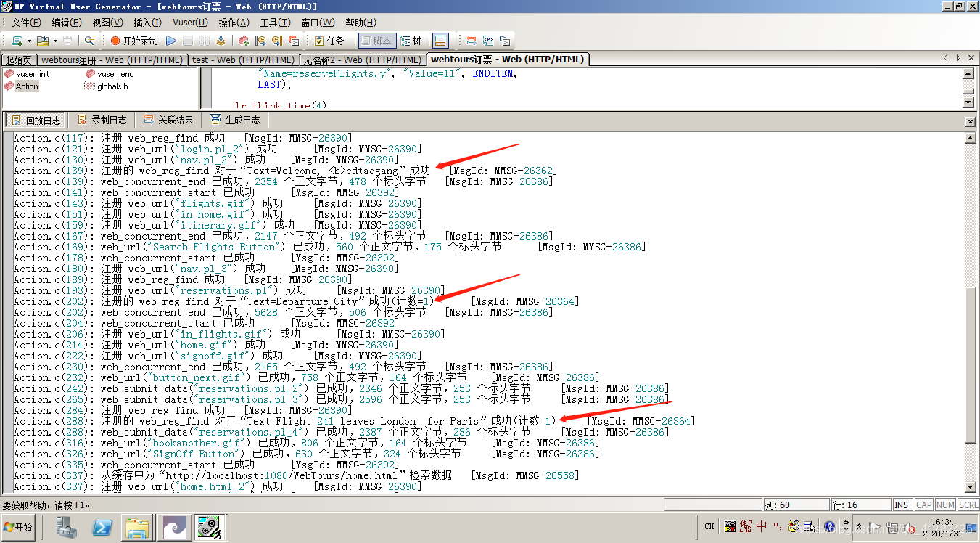Open the 视图(V) menu
The width and height of the screenshot is (980, 543).
(x=107, y=23)
